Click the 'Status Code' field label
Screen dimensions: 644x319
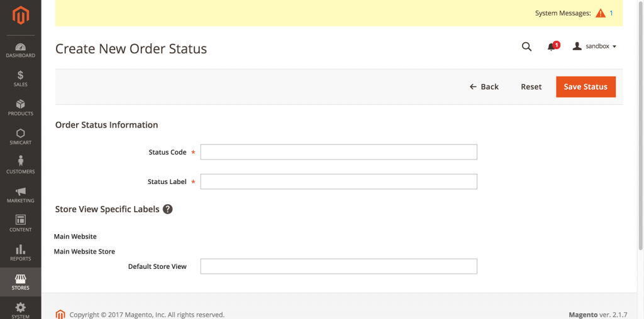point(167,152)
